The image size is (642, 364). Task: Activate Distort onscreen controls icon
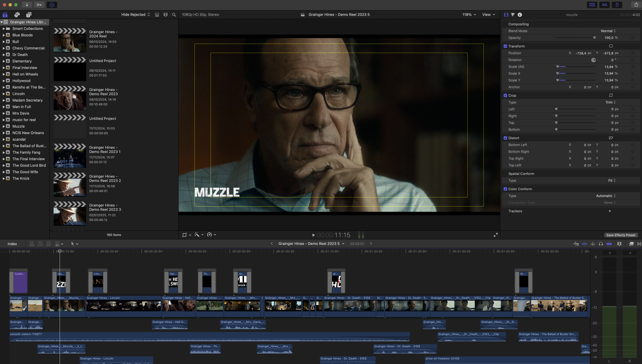(x=611, y=138)
